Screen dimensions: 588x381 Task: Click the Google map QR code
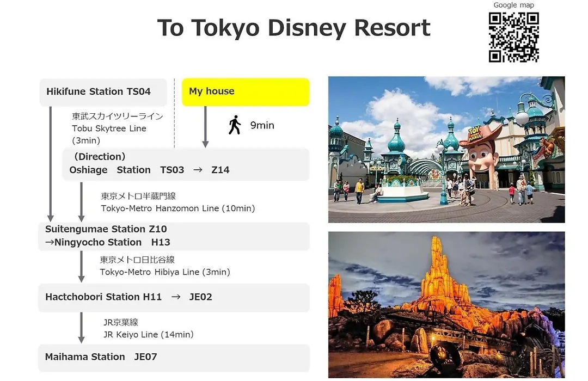[514, 37]
